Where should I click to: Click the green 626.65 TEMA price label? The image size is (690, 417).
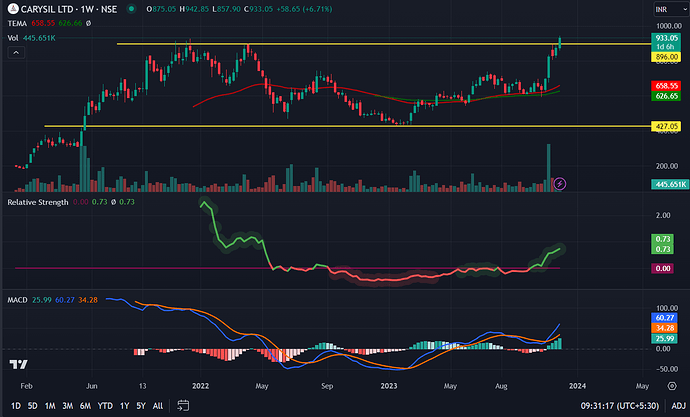pos(666,96)
